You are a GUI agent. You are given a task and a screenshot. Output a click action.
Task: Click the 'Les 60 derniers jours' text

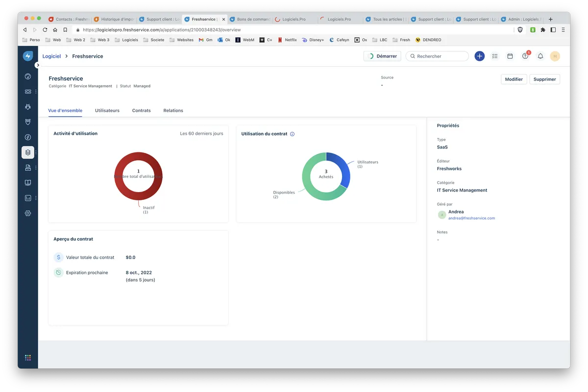tap(201, 133)
